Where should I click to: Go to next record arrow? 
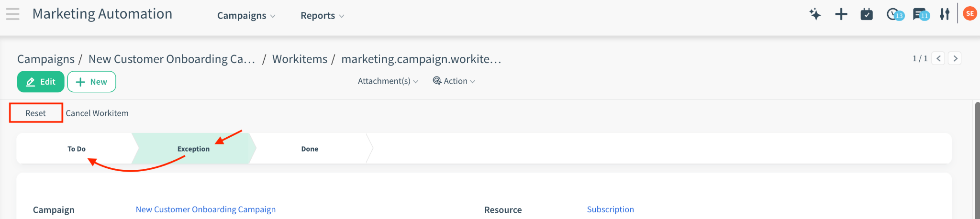click(x=955, y=58)
